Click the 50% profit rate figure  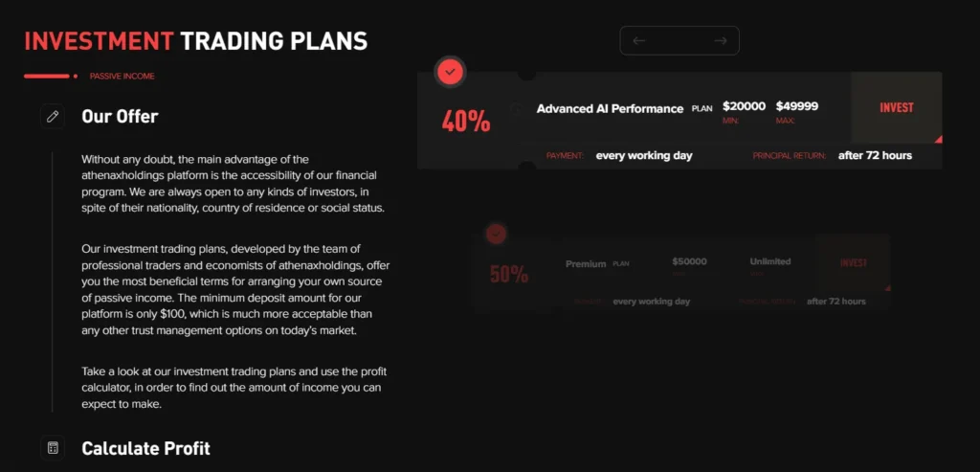(509, 275)
